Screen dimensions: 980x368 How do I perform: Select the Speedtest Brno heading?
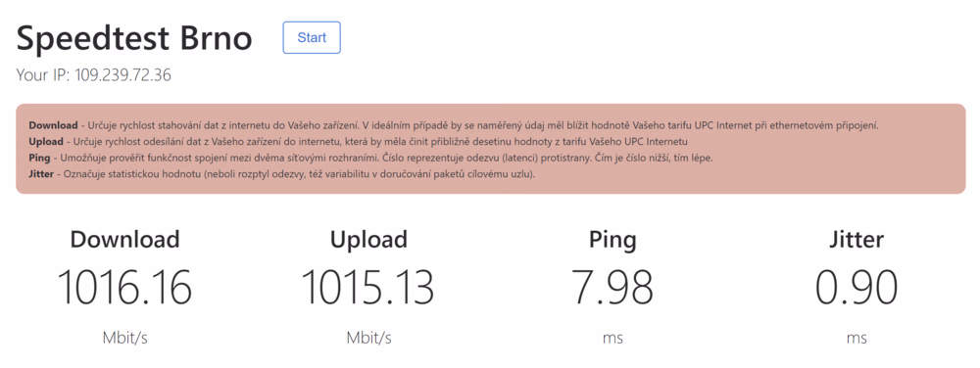click(x=134, y=39)
